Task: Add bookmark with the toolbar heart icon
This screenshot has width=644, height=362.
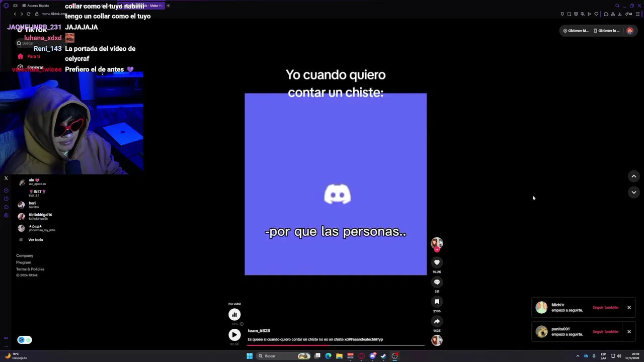Action: 596,14
